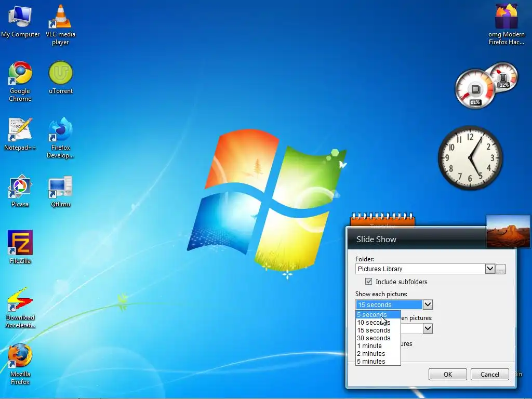Click the folder browse ellipsis button
This screenshot has height=399, width=532.
[501, 269]
